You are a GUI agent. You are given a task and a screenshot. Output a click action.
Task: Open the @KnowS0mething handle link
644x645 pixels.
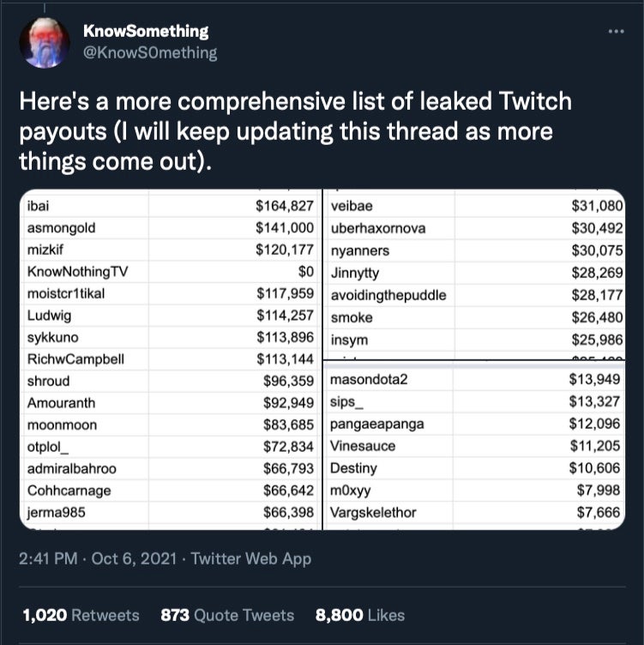point(150,53)
